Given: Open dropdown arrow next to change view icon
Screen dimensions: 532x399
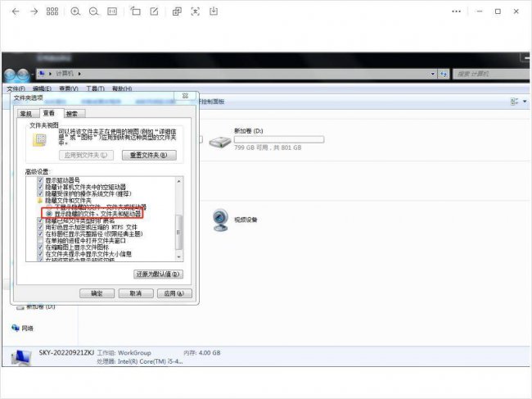Looking at the screenshot, I should tap(525, 102).
